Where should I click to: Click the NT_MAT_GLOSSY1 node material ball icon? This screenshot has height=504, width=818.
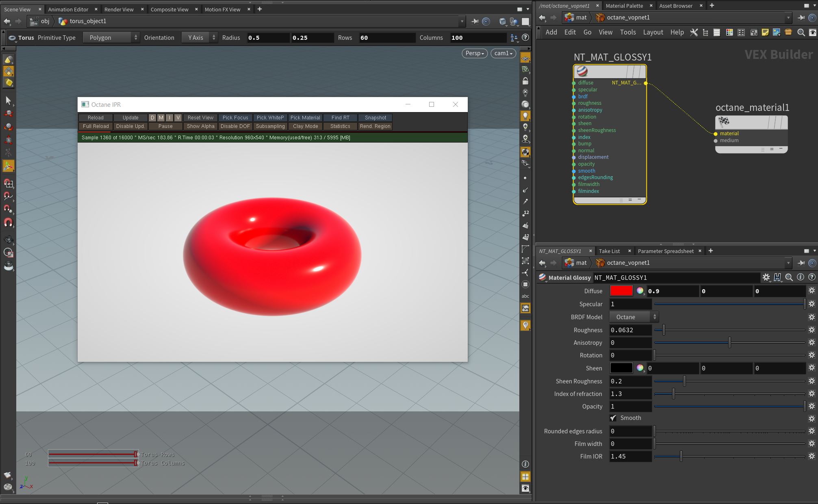582,71
